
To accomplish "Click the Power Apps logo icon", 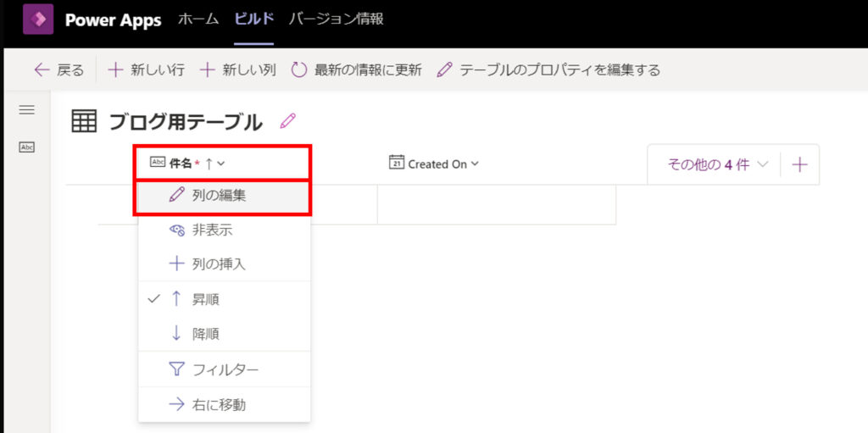I will [38, 19].
